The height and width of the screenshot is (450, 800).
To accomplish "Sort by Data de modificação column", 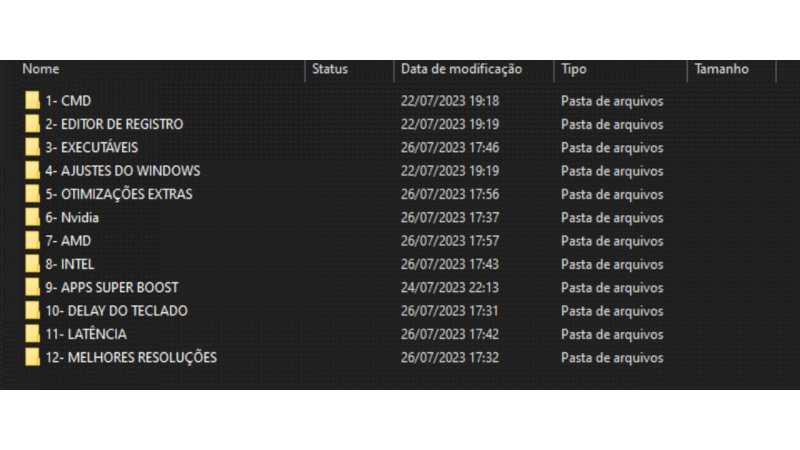I will (x=461, y=69).
